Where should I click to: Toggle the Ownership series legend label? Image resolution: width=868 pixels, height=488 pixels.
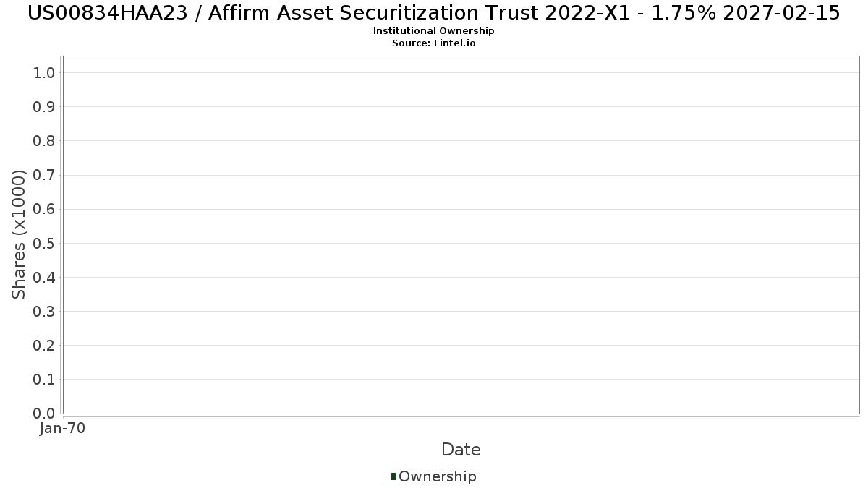(x=437, y=476)
